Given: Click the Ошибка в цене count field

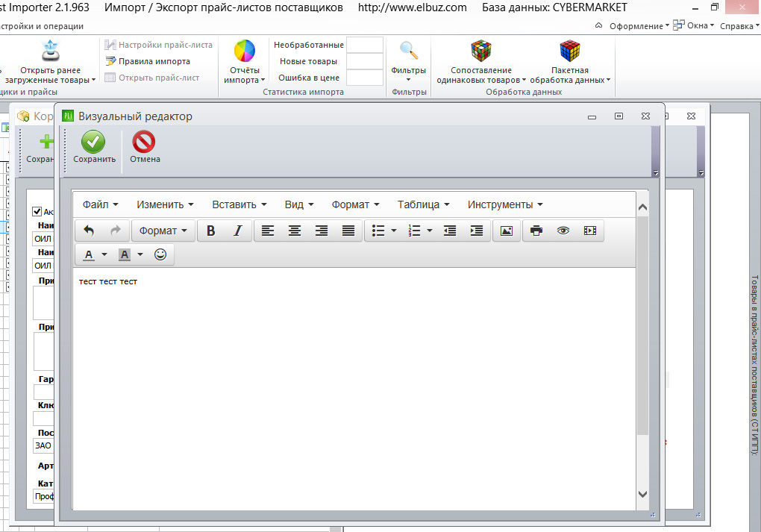Looking at the screenshot, I should (x=365, y=78).
